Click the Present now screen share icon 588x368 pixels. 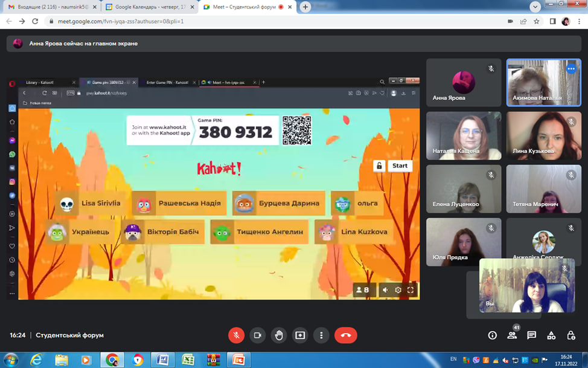point(299,335)
